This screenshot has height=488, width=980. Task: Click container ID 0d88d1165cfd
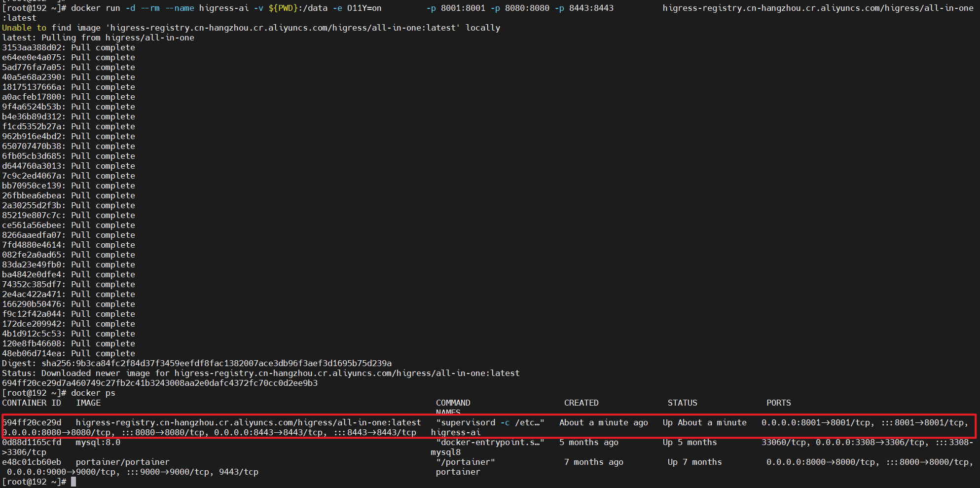click(32, 442)
